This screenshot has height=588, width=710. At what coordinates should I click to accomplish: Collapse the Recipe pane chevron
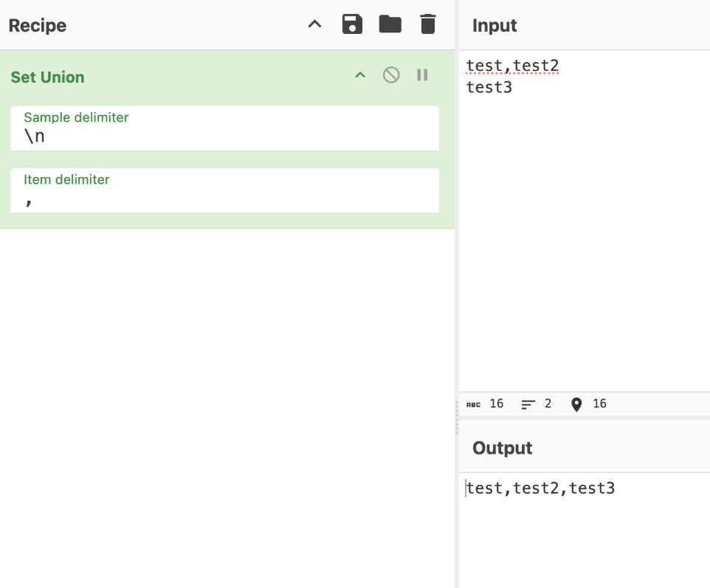coord(314,24)
